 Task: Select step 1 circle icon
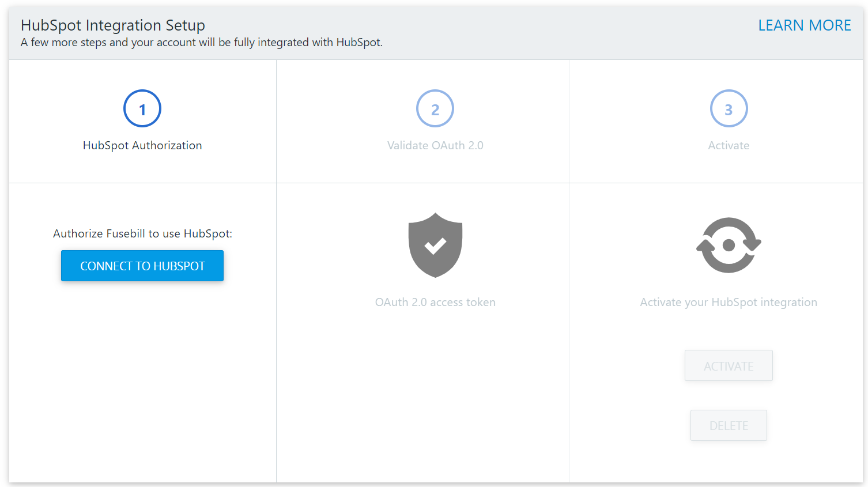(142, 108)
